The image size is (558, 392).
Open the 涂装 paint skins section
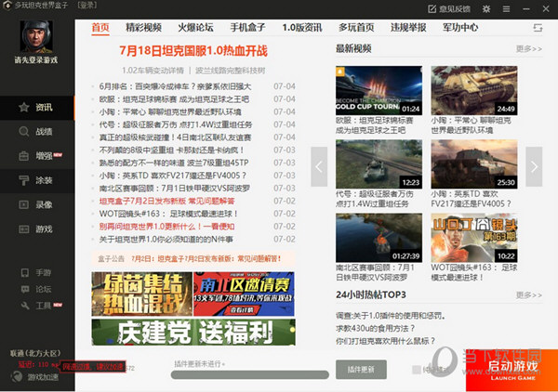[37, 180]
